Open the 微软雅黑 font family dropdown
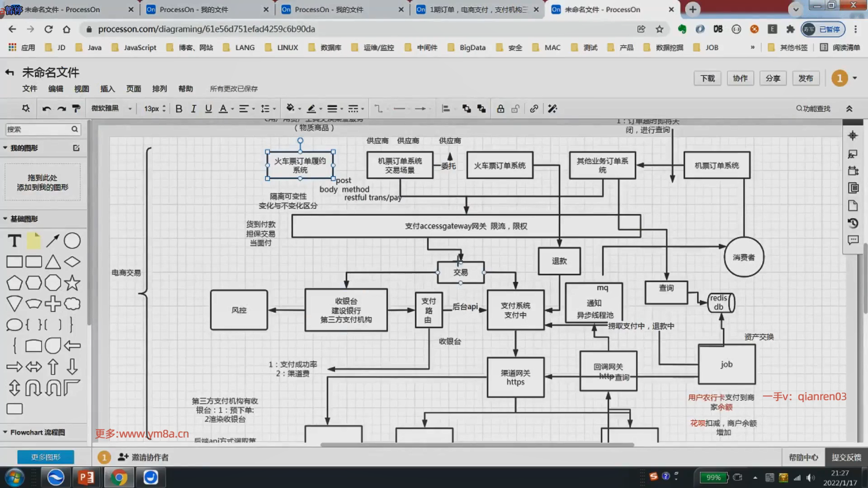 point(111,108)
